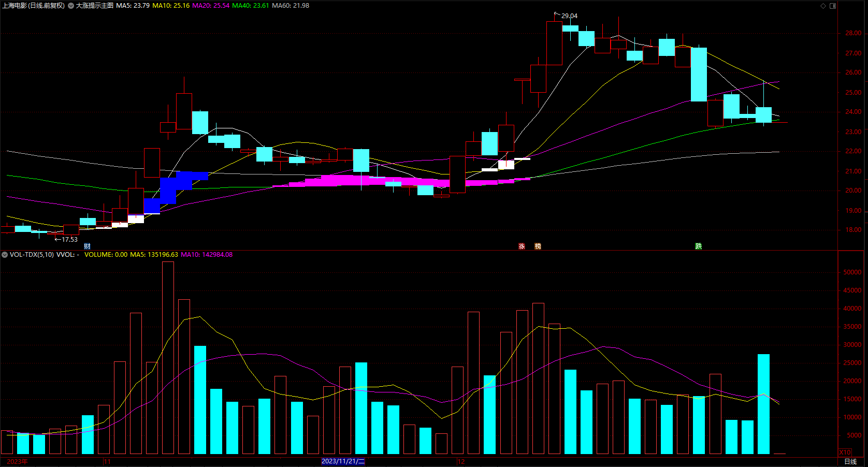Open the VOL-TDX indicator dropdown arrow

point(5,255)
